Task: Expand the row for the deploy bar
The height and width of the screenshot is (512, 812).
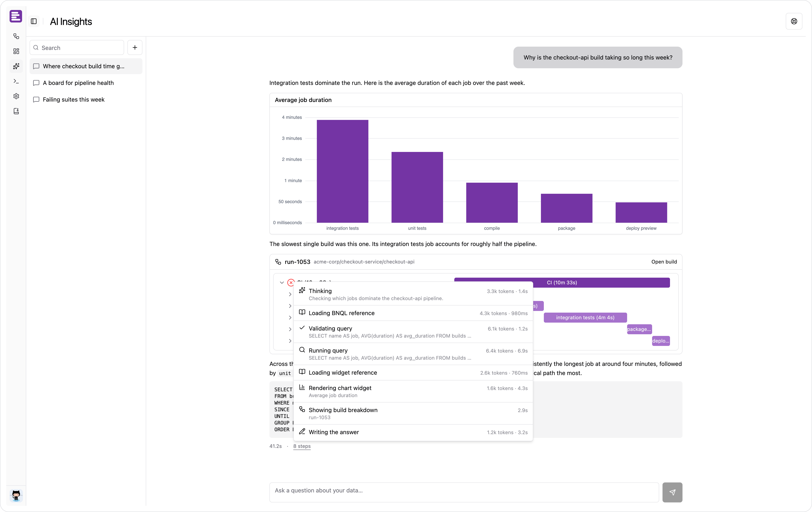Action: 290,341
